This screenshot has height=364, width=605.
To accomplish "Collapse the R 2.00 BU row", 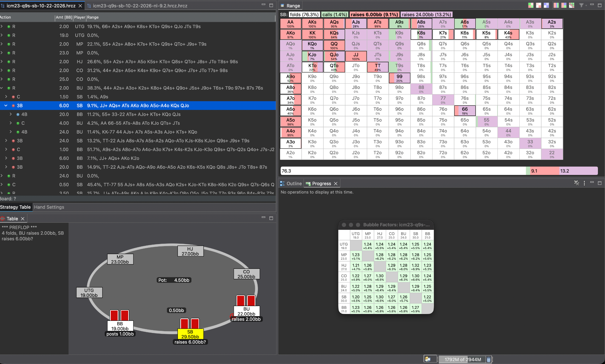I will (1, 88).
